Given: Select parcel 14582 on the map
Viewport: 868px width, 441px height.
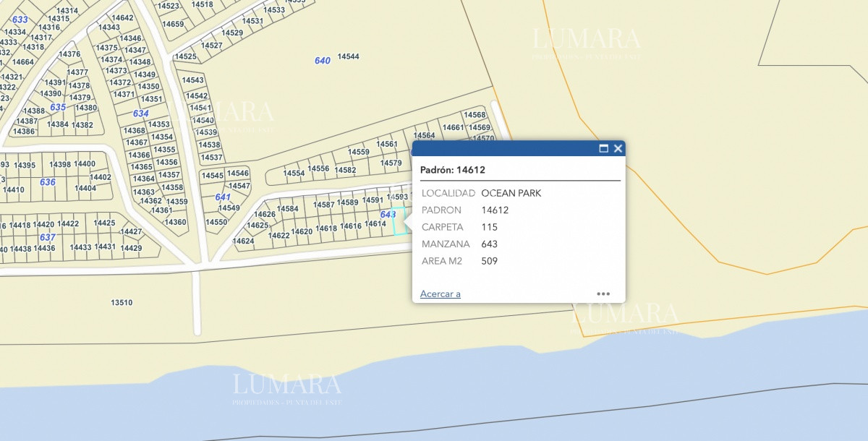Looking at the screenshot, I should click(x=346, y=171).
